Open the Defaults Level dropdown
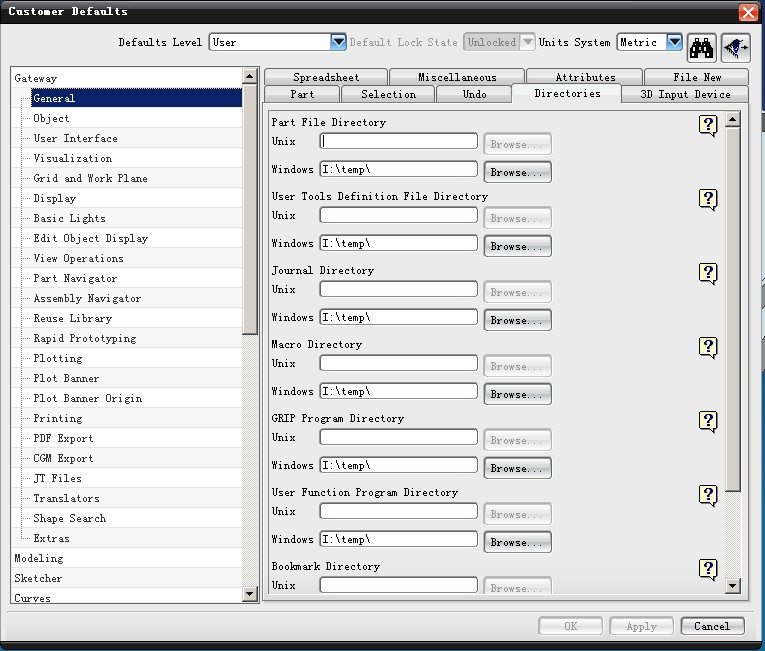This screenshot has width=765, height=651. tap(338, 42)
